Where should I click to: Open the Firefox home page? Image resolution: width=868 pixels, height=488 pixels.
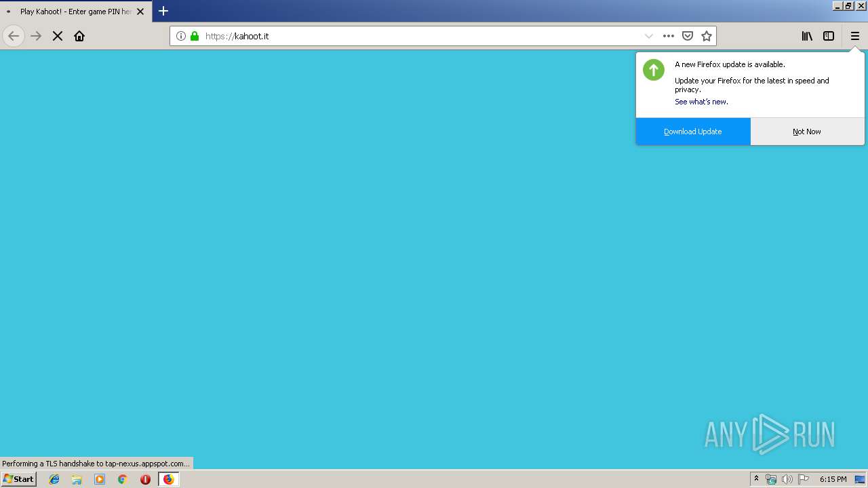pos(79,36)
